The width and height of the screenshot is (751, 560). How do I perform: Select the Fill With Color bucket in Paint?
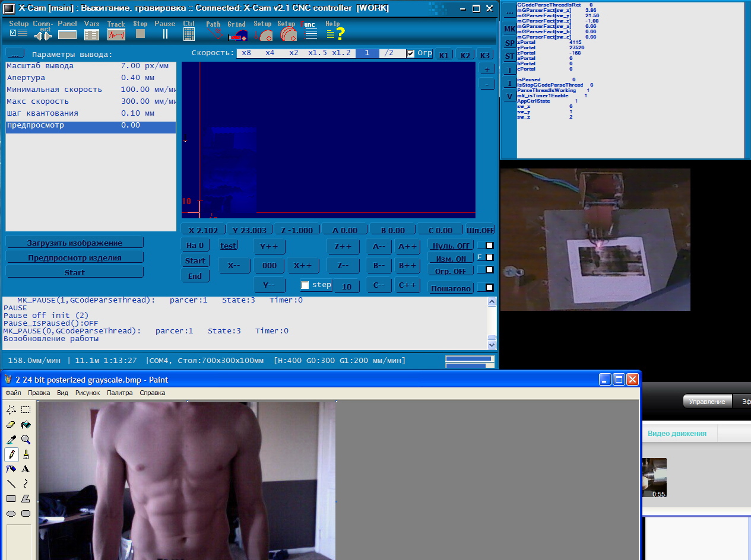[x=26, y=425]
